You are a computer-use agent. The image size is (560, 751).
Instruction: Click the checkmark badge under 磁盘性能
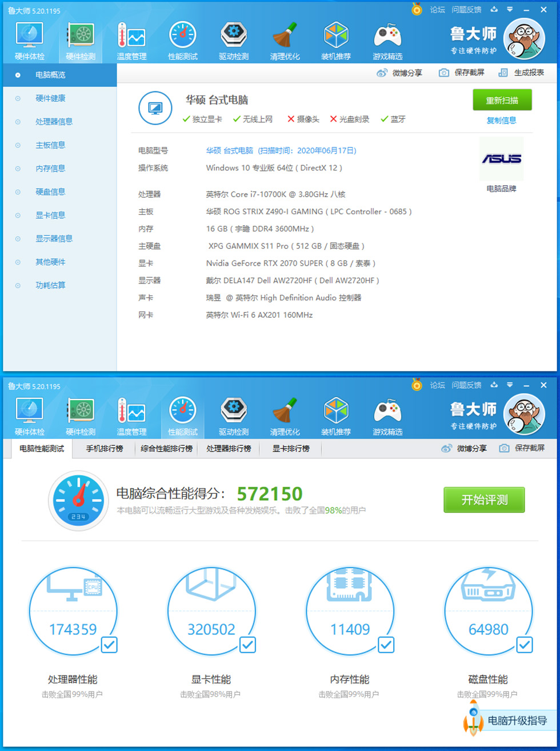click(524, 645)
